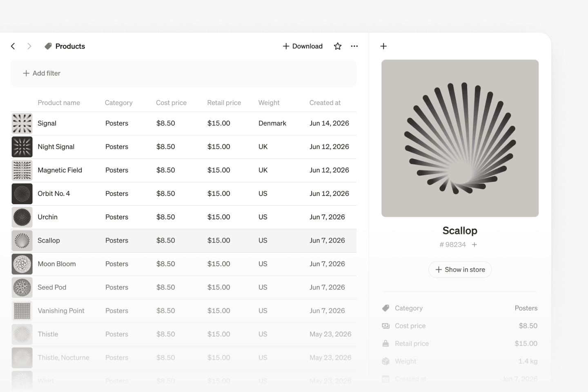Click the Weight box icon in details
588x392 pixels.
(386, 361)
